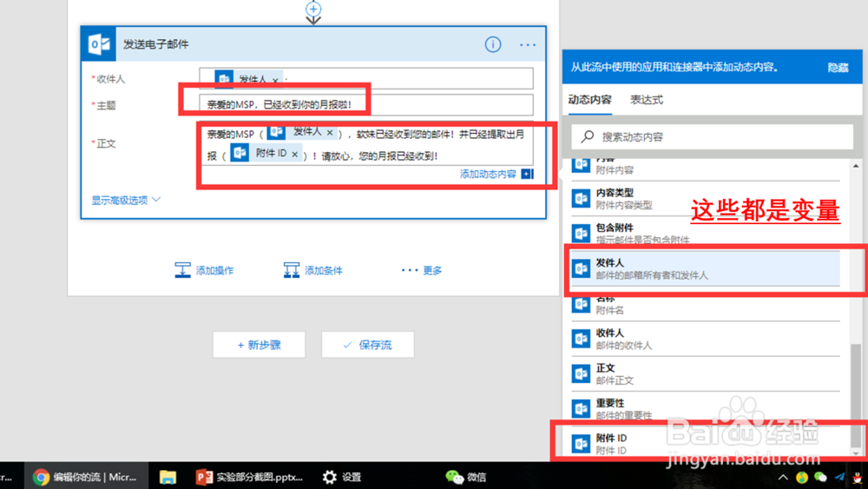Select 包含附件 dynamic content item

point(705,233)
